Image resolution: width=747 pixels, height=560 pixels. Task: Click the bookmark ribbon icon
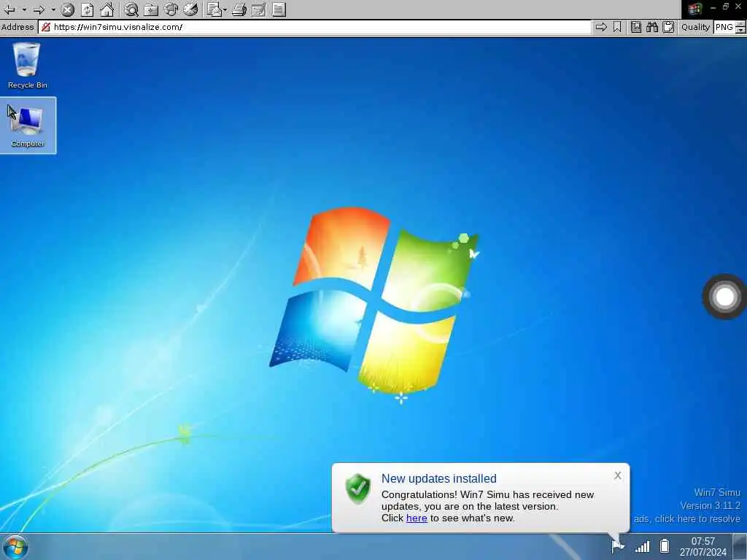coord(617,27)
